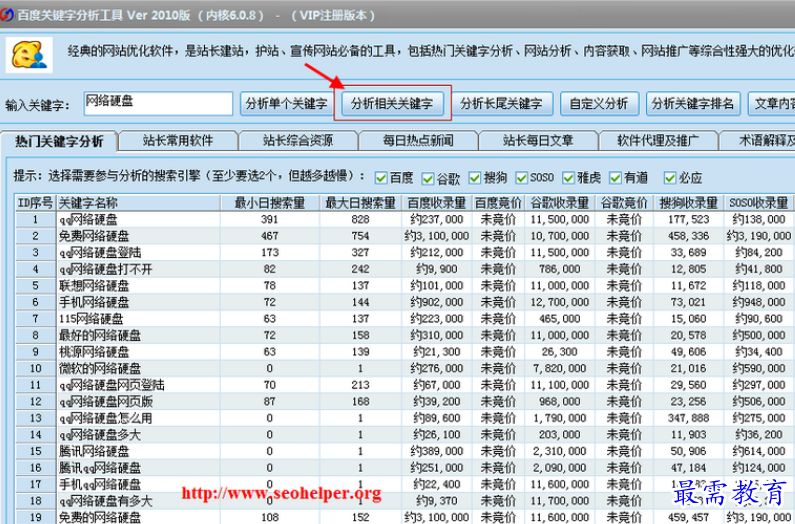Select the row 腾讯网络硬盘
The image size is (795, 524).
[405, 451]
